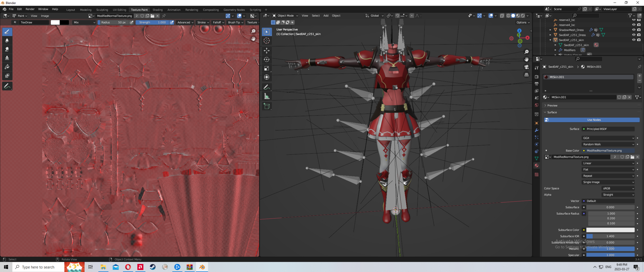Click the brush Strength slider
The height and width of the screenshot is (272, 644).
[152, 22]
